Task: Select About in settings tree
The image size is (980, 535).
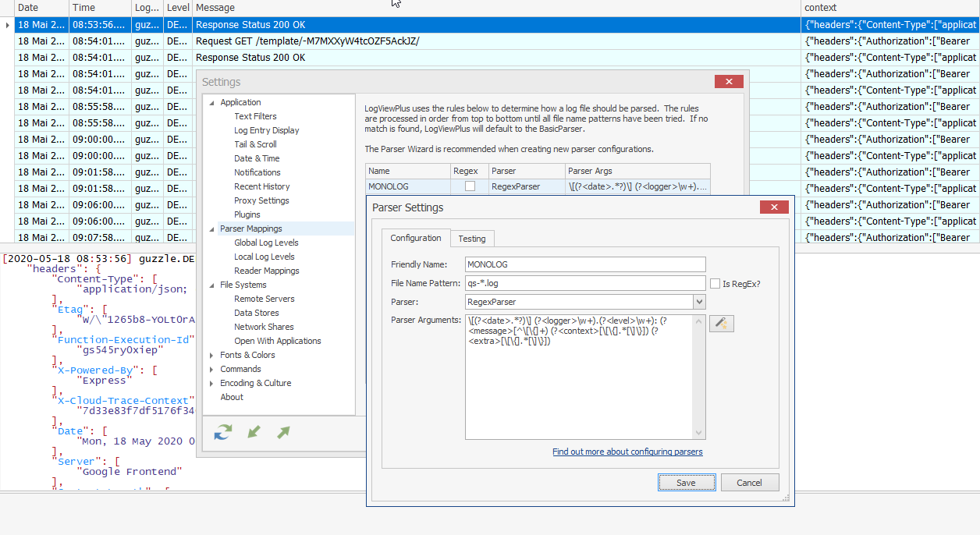Action: click(232, 397)
